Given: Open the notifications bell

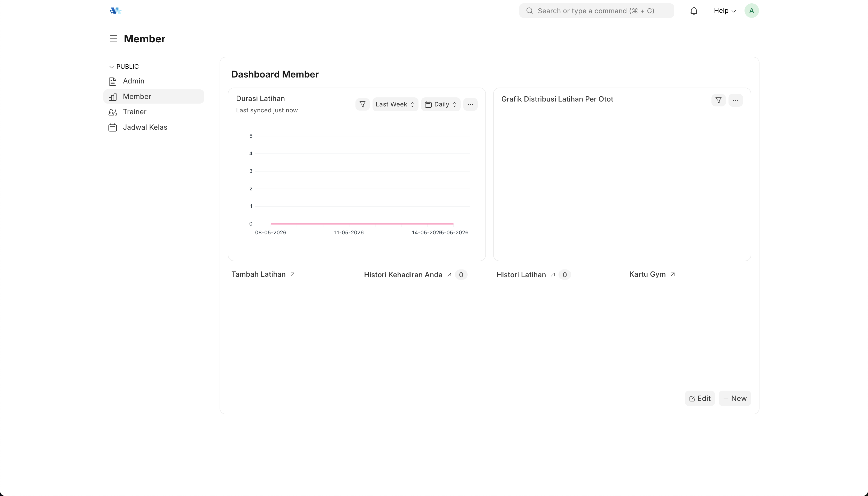Looking at the screenshot, I should pyautogui.click(x=694, y=11).
